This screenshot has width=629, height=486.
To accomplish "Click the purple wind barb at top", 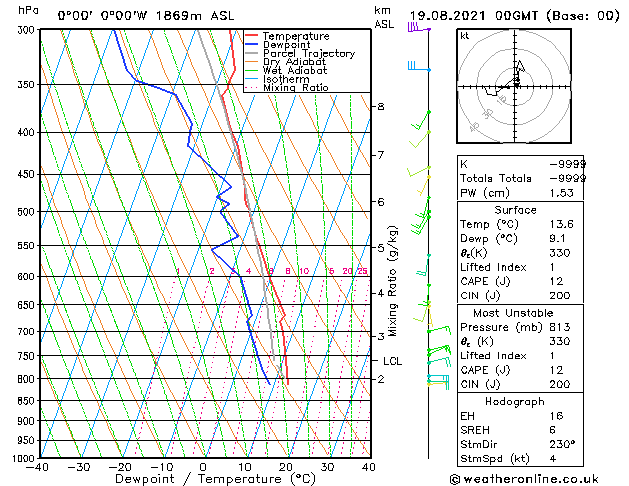I will [x=419, y=28].
